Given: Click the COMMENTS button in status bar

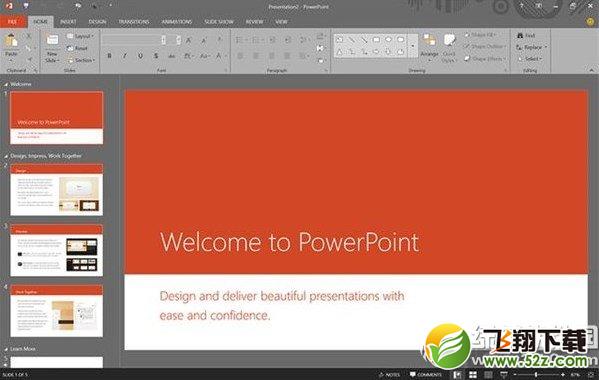Looking at the screenshot, I should (x=426, y=375).
